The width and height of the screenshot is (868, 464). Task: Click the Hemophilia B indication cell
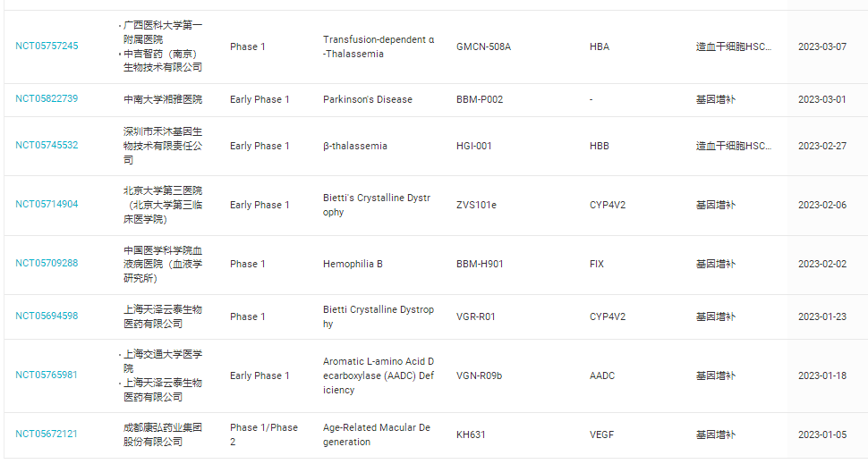pyautogui.click(x=353, y=264)
